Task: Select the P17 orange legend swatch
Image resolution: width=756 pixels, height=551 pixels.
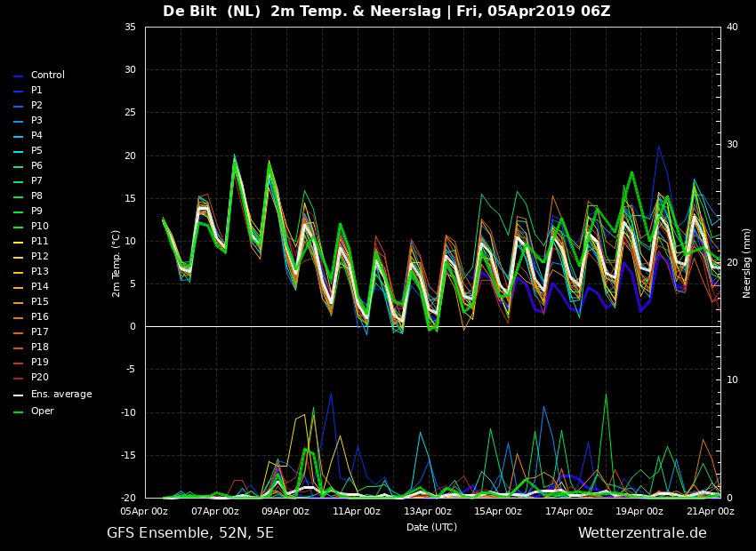Action: tap(19, 332)
